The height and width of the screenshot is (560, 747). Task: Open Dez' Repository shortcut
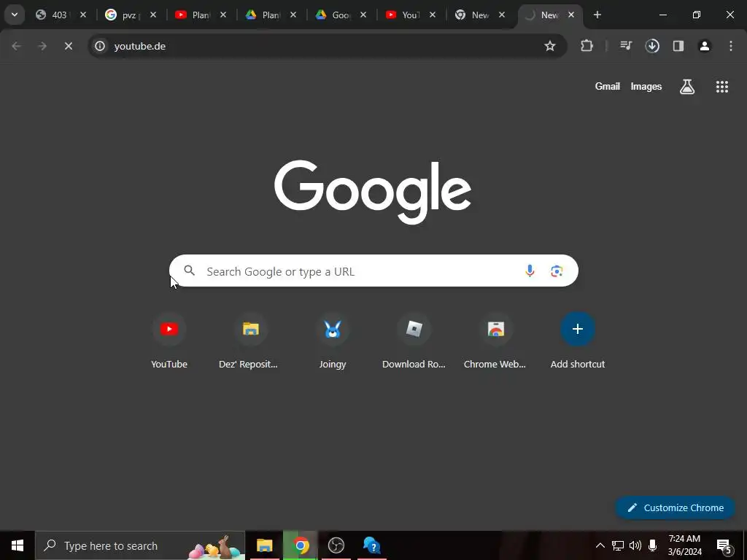pos(251,341)
